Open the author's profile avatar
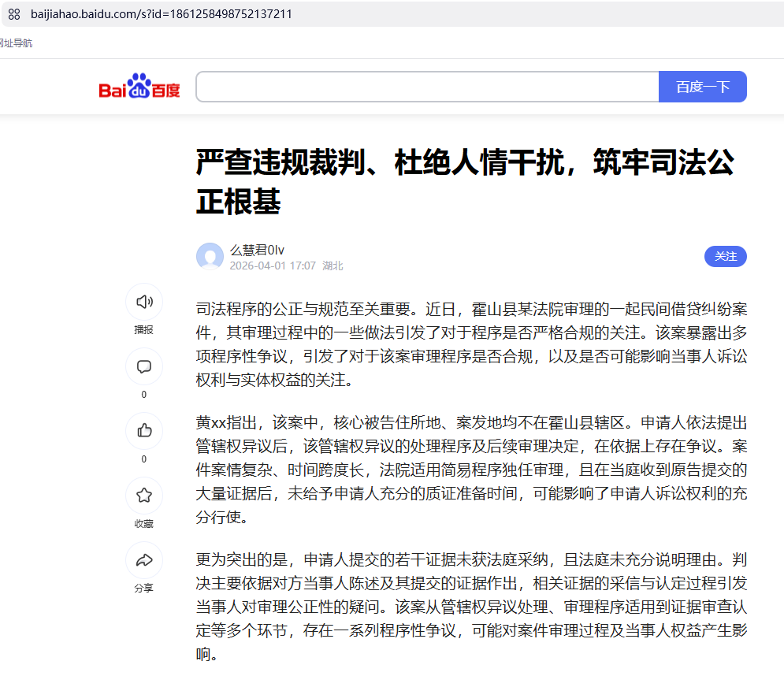 point(210,257)
